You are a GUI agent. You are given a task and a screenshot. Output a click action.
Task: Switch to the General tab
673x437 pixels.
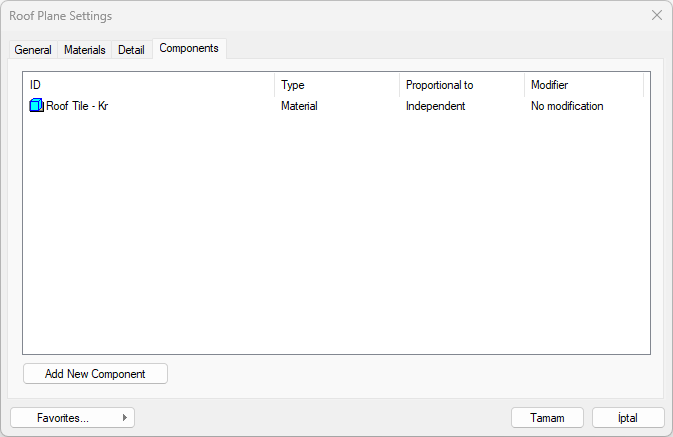(x=33, y=50)
